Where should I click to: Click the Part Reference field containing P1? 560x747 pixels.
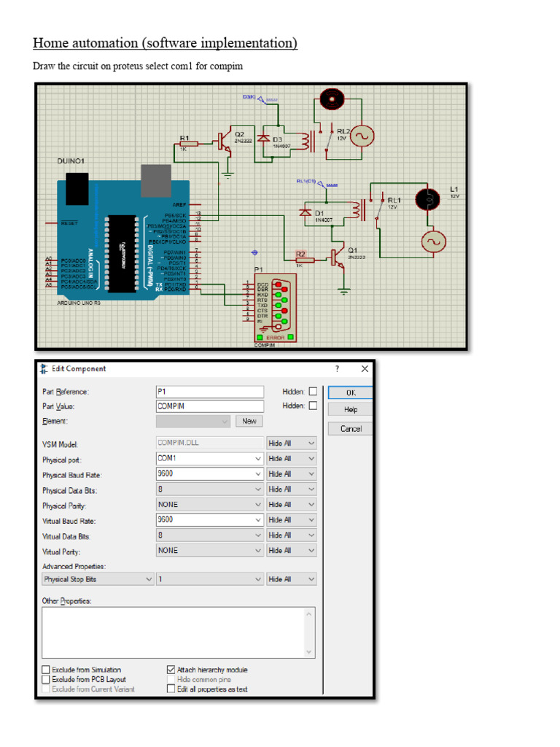[x=209, y=392]
